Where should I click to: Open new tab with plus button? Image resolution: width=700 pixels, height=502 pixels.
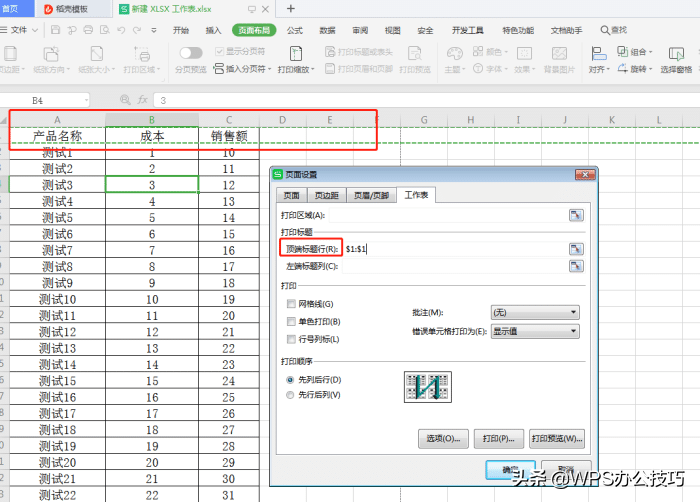[x=291, y=8]
